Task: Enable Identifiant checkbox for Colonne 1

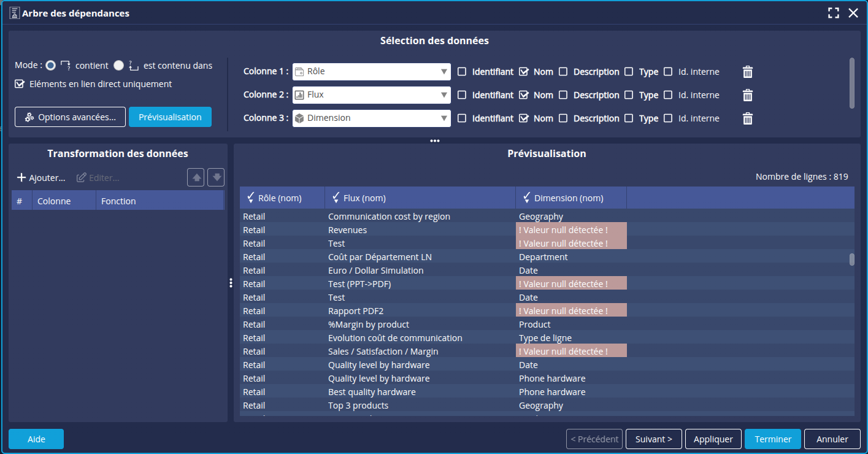Action: point(462,72)
